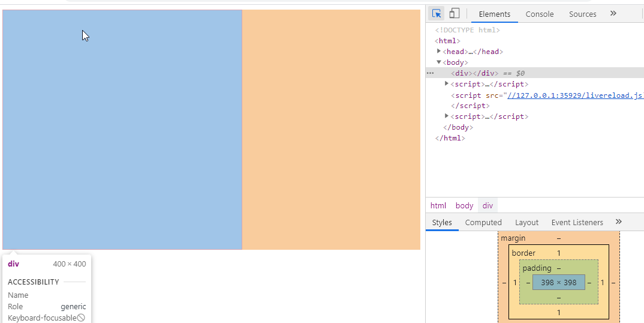This screenshot has width=644, height=323.
Task: Open the Computed pane tab
Action: tap(483, 222)
